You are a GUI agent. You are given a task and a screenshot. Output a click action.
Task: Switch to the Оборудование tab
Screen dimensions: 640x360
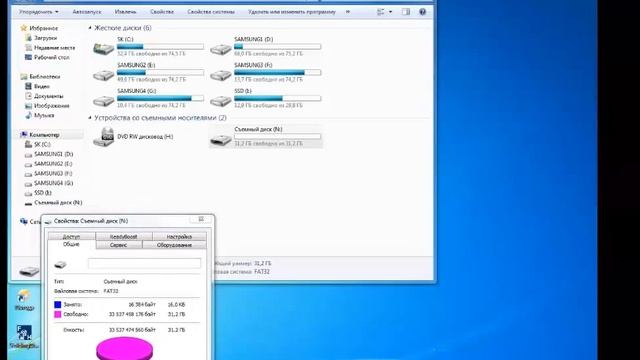[174, 245]
